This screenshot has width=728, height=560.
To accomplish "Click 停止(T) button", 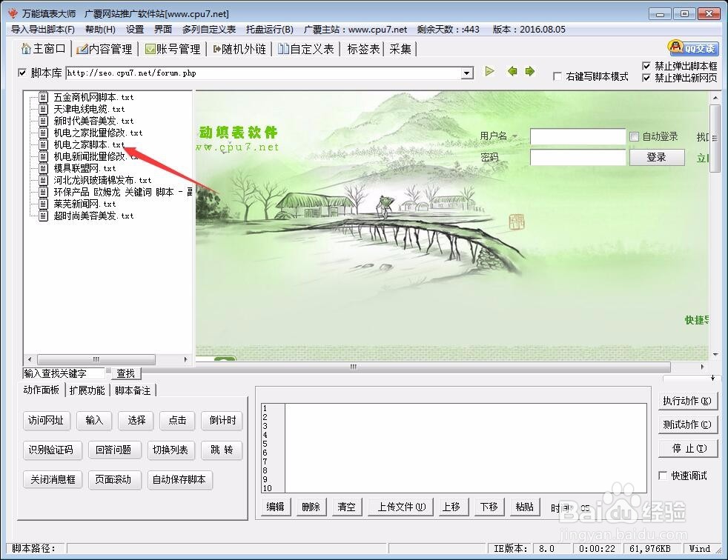I will [x=687, y=449].
